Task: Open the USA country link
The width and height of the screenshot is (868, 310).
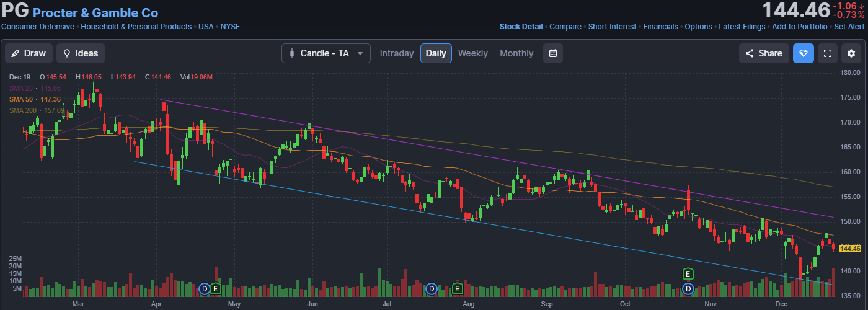Action: (x=206, y=27)
